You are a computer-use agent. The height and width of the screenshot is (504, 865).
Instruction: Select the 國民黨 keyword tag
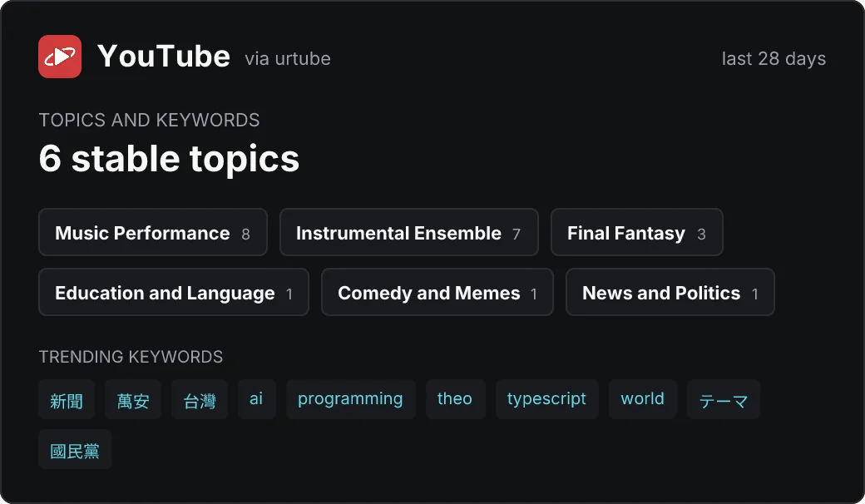[x=75, y=449]
